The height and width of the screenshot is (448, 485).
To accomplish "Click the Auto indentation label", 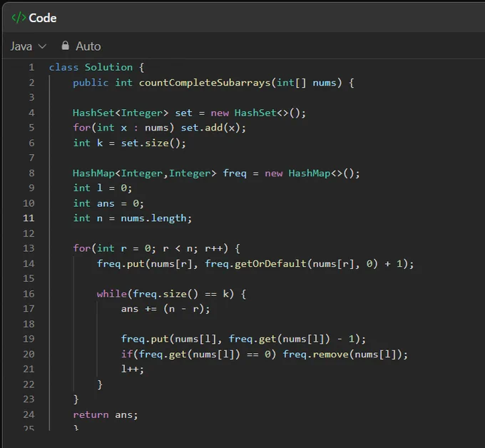I will tap(88, 46).
